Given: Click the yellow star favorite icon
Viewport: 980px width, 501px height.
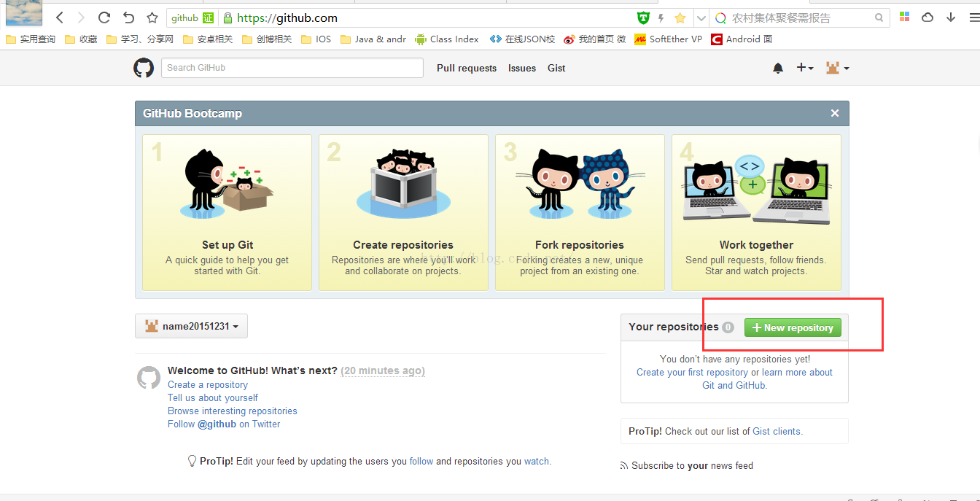Looking at the screenshot, I should (680, 18).
